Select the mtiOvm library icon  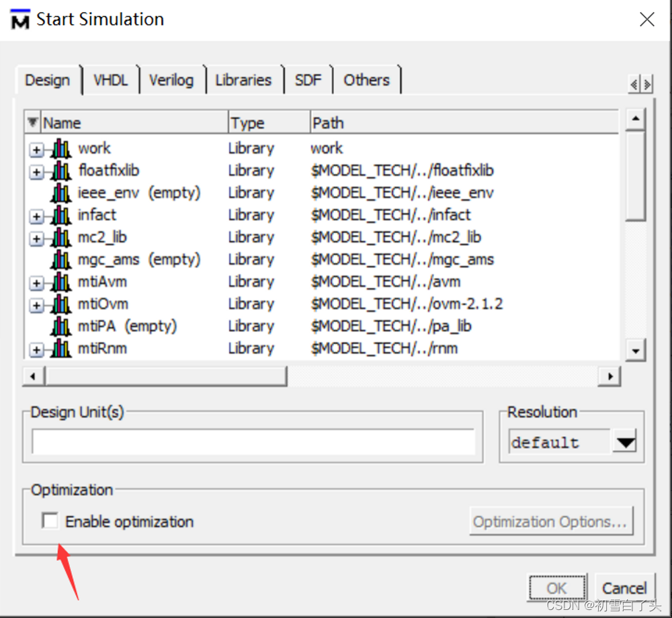(x=61, y=304)
